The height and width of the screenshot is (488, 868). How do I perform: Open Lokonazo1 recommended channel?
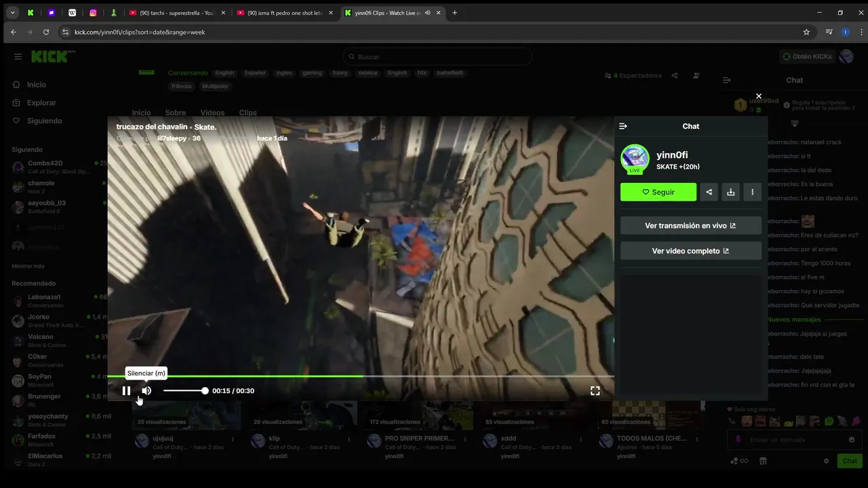tap(58, 301)
